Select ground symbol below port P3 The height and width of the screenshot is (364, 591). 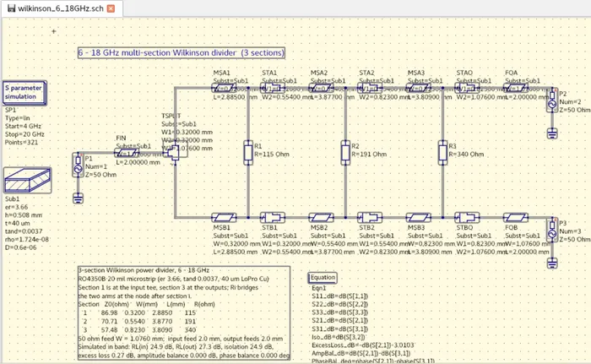pyautogui.click(x=552, y=263)
